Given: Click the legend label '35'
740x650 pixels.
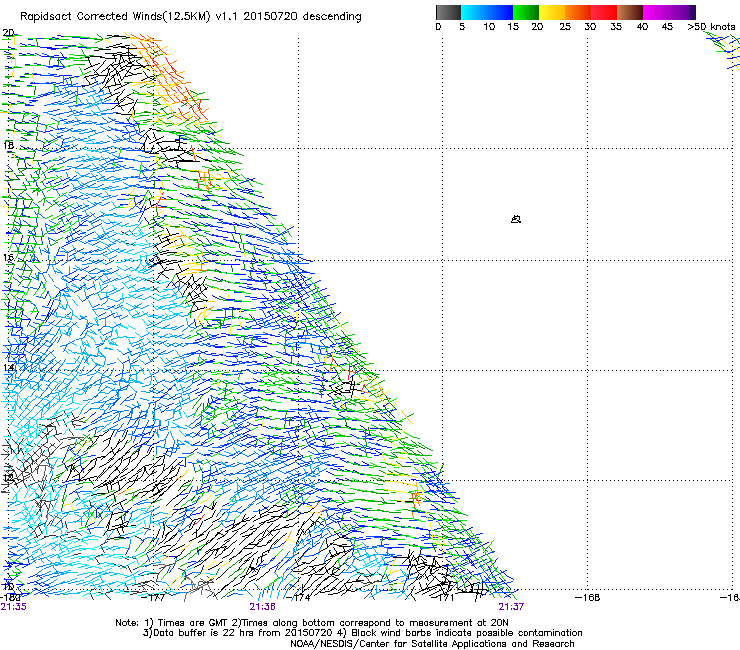Looking at the screenshot, I should 616,27.
